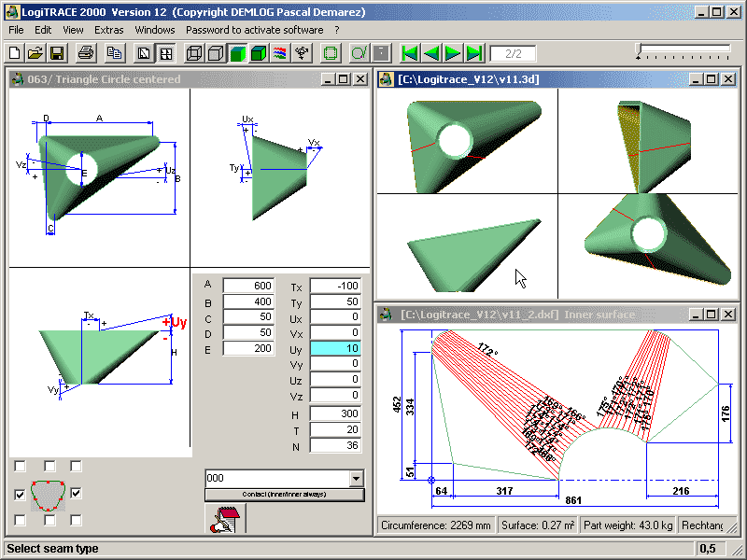
Task: Click the gray square toolbar button
Action: [x=381, y=53]
